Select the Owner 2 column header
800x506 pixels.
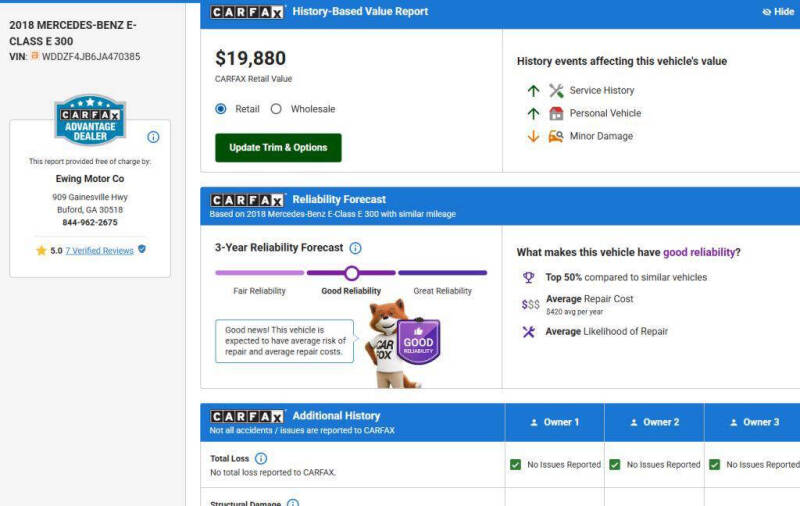tap(655, 422)
